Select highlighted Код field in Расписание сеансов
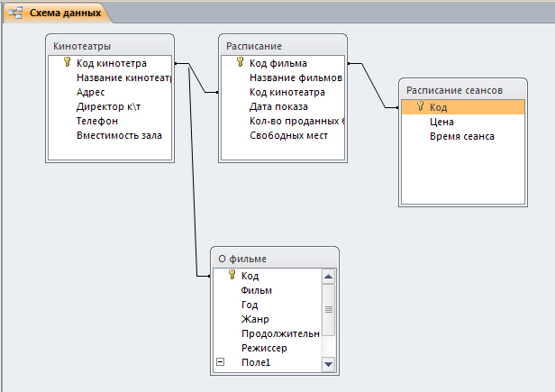Viewport: 555px width, 392px height. [x=463, y=107]
